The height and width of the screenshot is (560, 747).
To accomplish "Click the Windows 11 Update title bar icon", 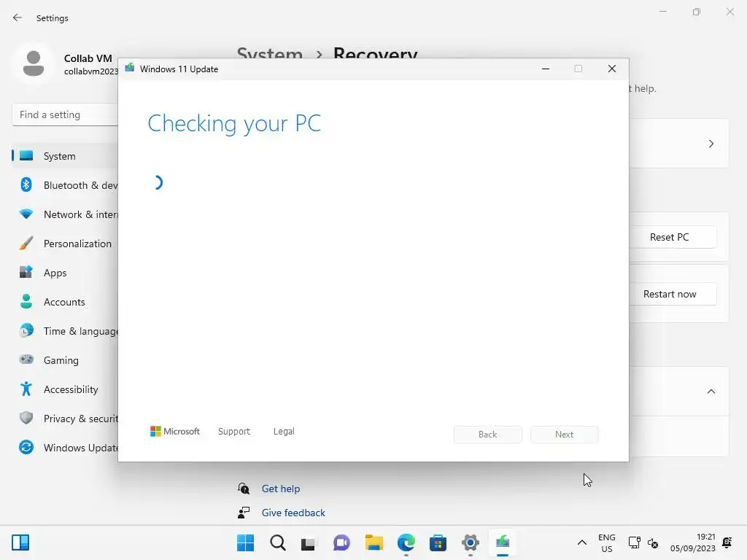I will point(130,69).
